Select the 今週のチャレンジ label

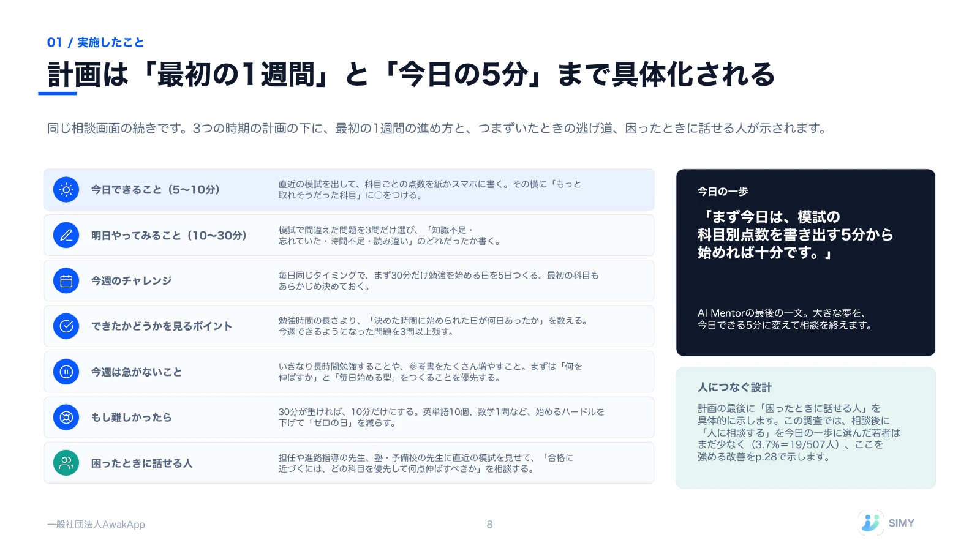[132, 281]
